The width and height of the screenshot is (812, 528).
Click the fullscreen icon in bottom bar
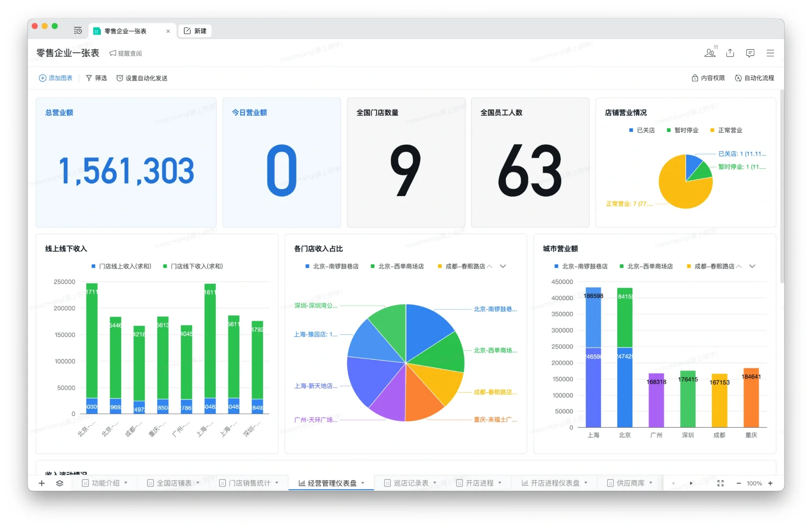coord(720,483)
